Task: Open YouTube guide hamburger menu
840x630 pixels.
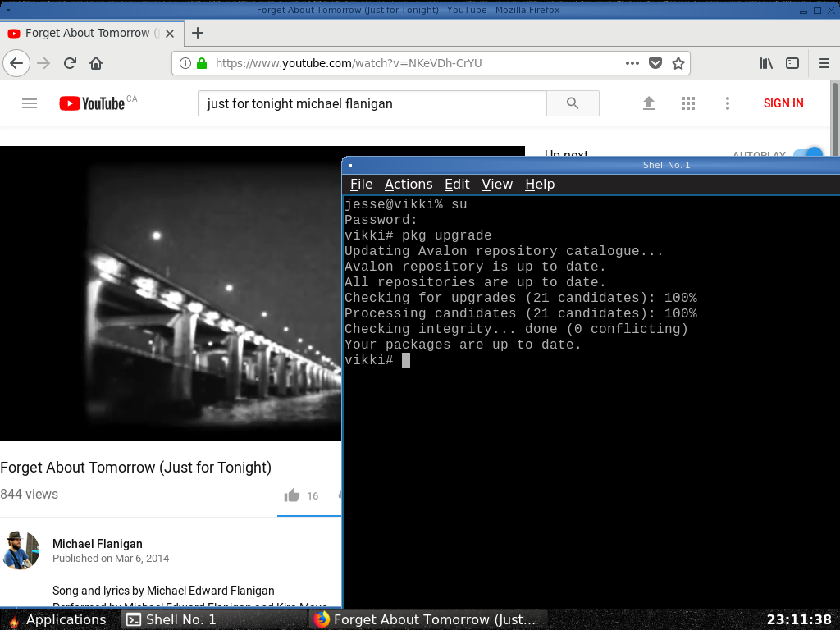Action: coord(30,103)
